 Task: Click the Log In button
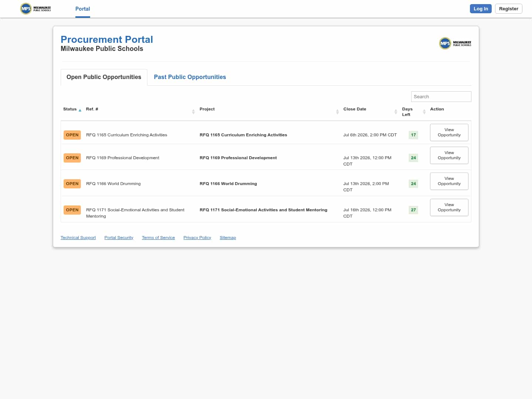pos(481,9)
